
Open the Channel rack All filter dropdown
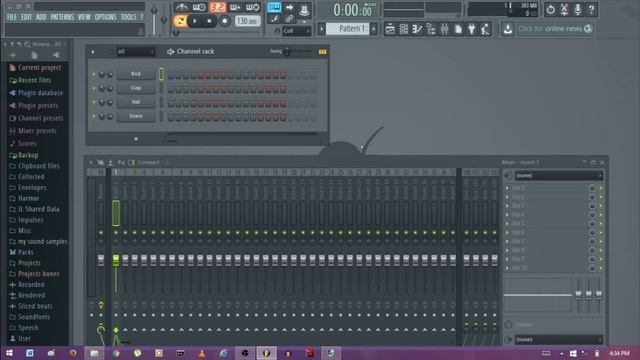135,52
